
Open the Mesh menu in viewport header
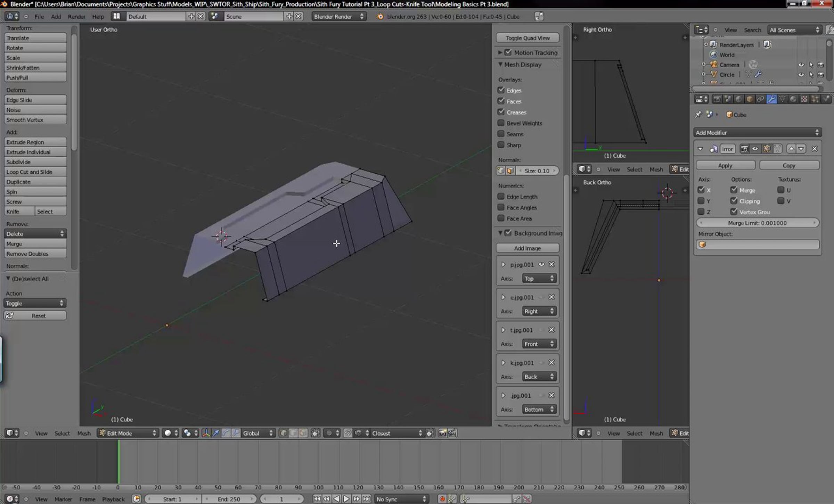(x=84, y=433)
